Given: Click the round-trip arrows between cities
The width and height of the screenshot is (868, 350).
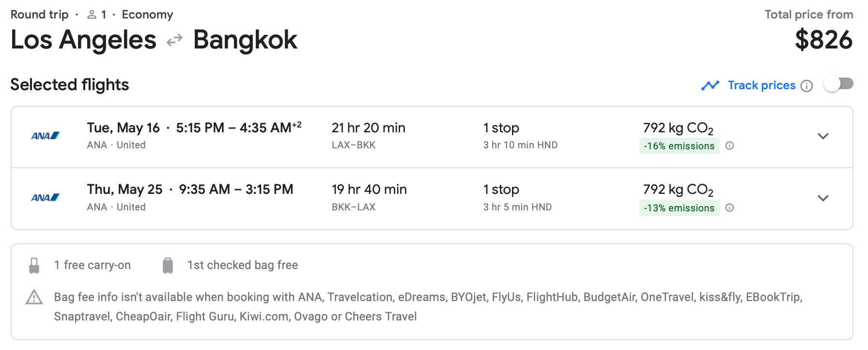Looking at the screenshot, I should click(174, 40).
